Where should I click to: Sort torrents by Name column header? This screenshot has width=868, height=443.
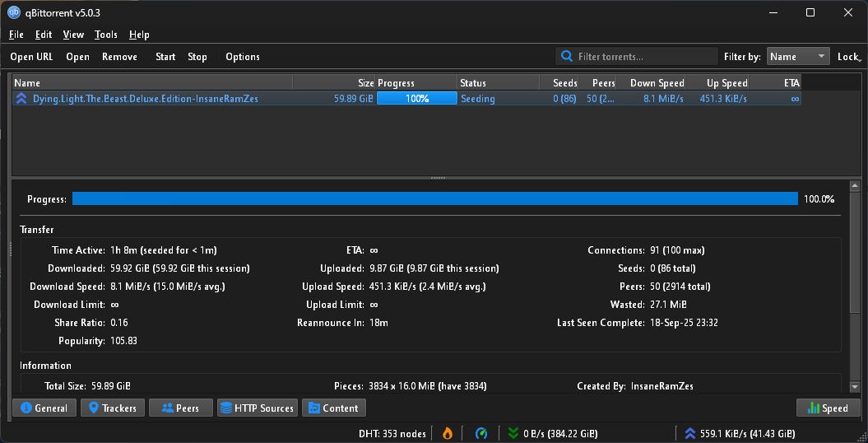[x=152, y=83]
